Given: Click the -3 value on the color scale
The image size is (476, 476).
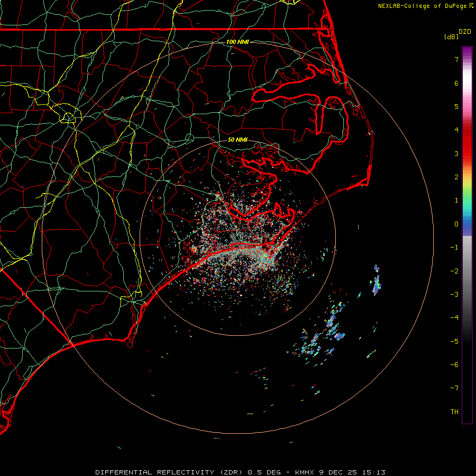Looking at the screenshot, I should pyautogui.click(x=454, y=295).
